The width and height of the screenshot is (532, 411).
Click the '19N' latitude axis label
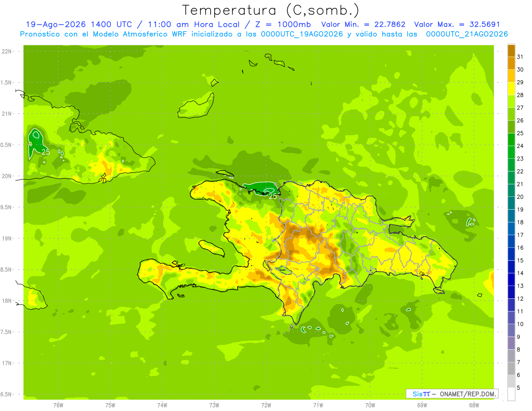[7, 239]
